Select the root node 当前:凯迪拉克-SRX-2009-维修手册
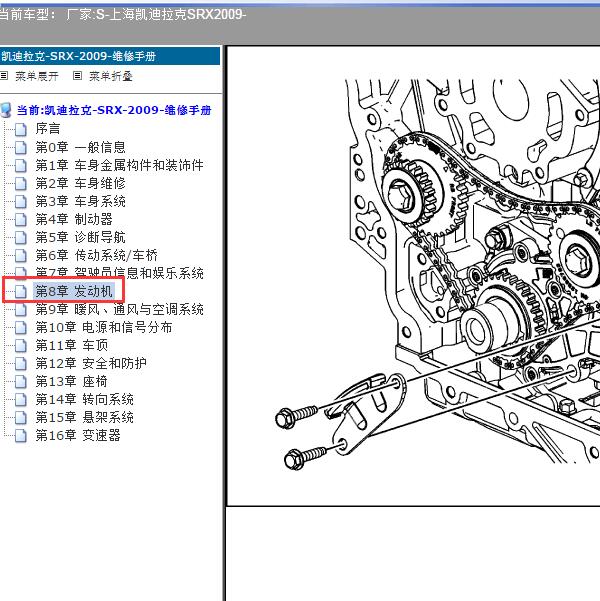The image size is (600, 601). coord(114,110)
